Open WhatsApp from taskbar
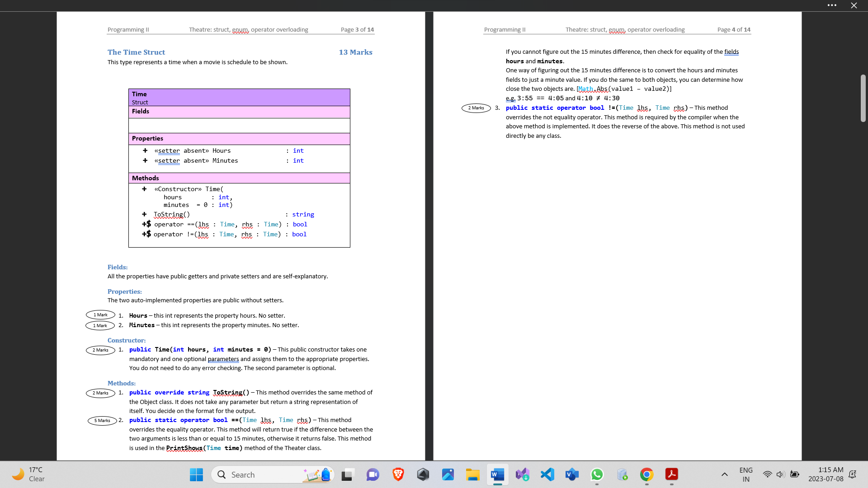Viewport: 868px width, 488px height. [x=597, y=474]
